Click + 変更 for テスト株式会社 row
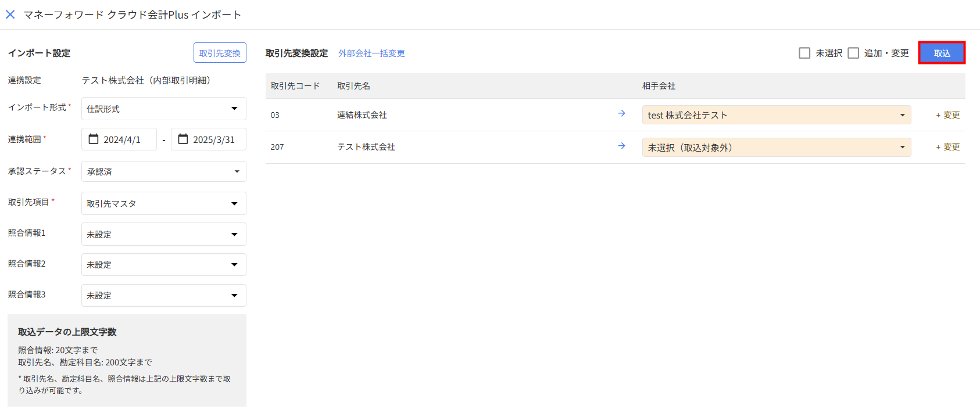980x420 pixels. point(947,147)
